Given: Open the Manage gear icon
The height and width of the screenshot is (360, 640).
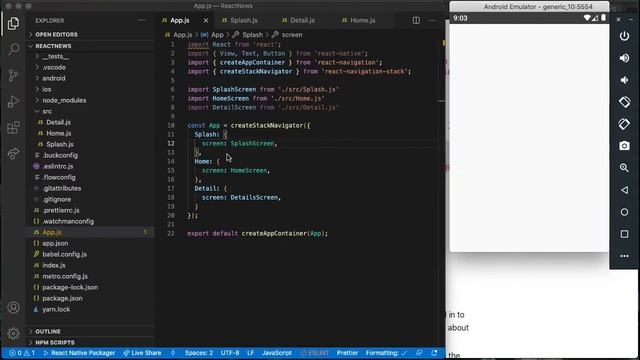Looking at the screenshot, I should tap(13, 333).
